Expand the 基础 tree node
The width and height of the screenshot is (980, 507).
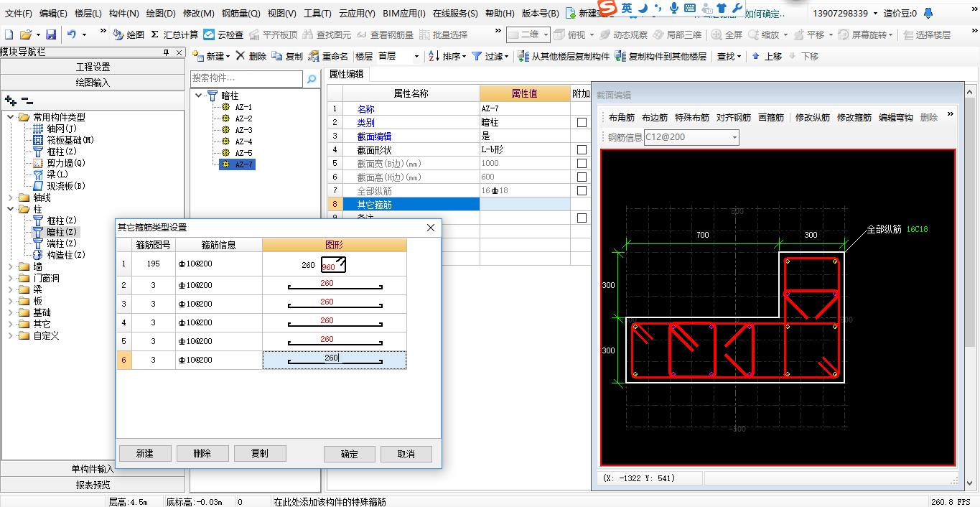10,312
